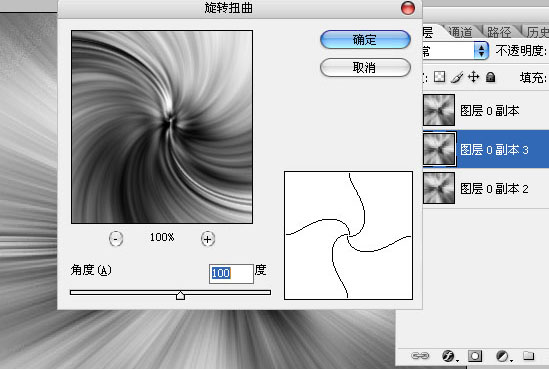Viewport: 549px width, 369px height.
Task: Close the 旋转扭曲 dialog with red button
Action: [x=408, y=8]
